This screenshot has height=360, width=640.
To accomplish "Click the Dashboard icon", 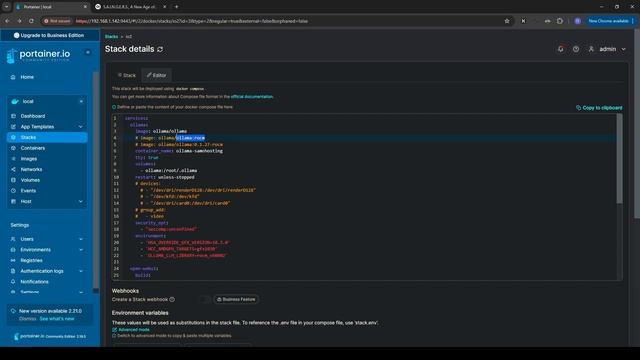I will click(x=13, y=116).
